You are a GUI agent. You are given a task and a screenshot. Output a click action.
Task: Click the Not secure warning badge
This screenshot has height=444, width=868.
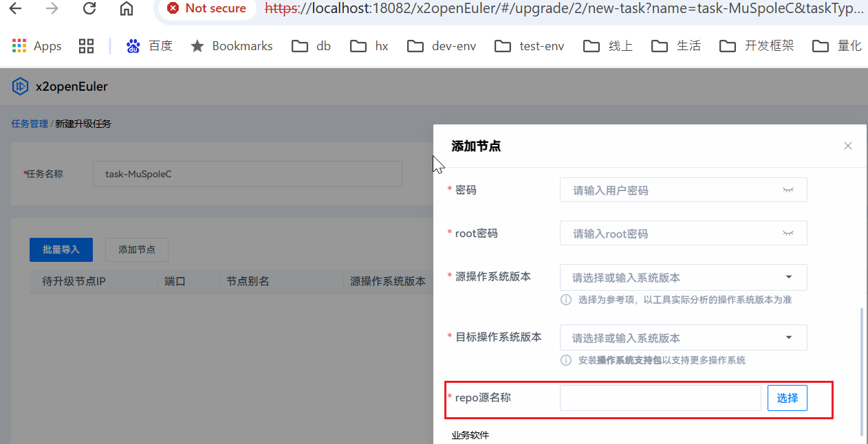[206, 9]
